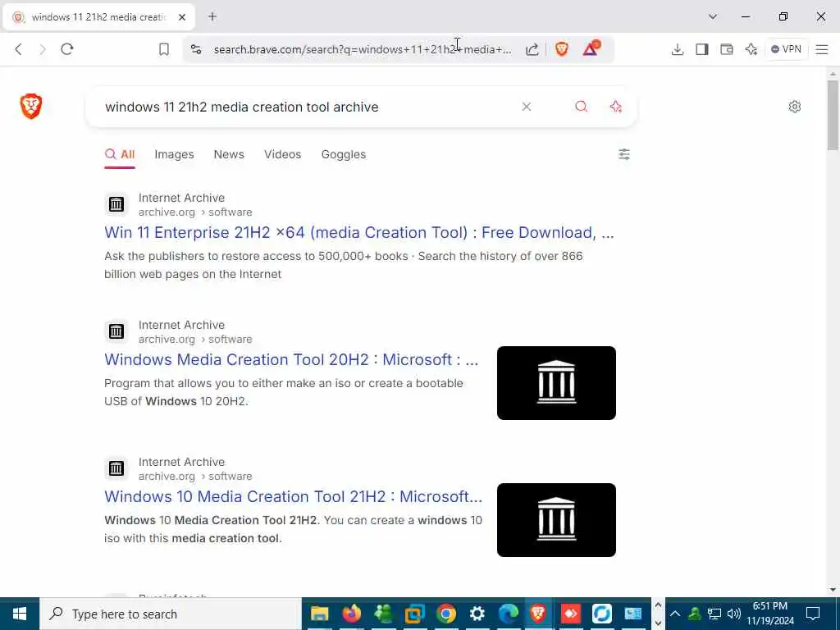Open the downloads icon in toolbar

coord(677,49)
